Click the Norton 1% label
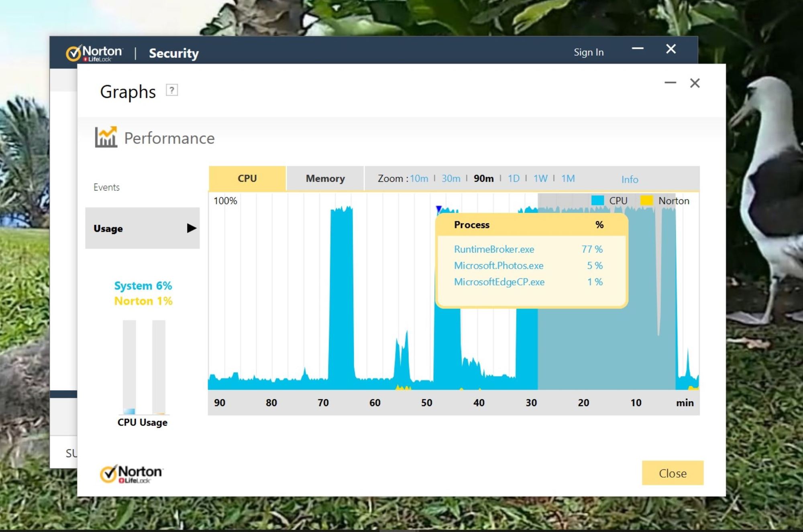 tap(143, 301)
